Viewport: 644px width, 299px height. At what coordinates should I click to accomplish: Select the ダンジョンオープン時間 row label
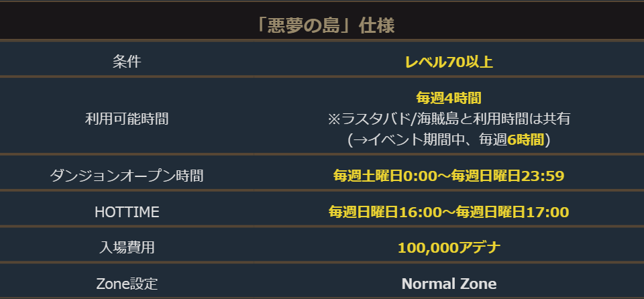(127, 176)
